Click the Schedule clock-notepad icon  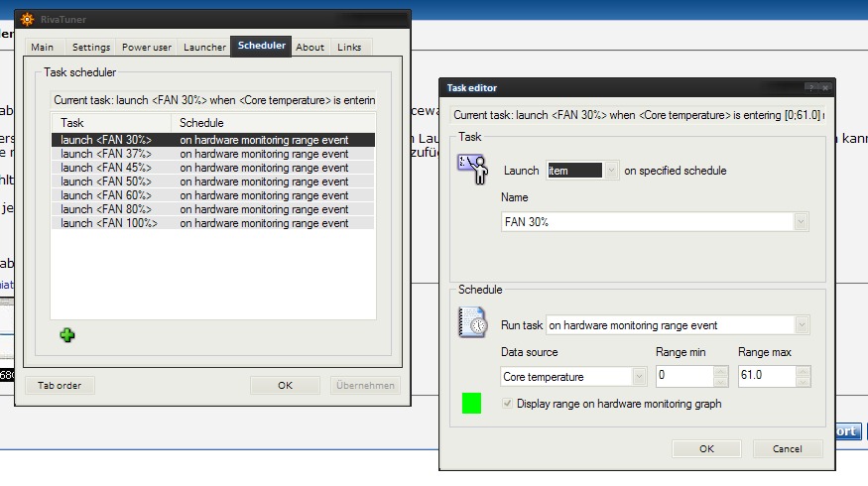point(472,322)
